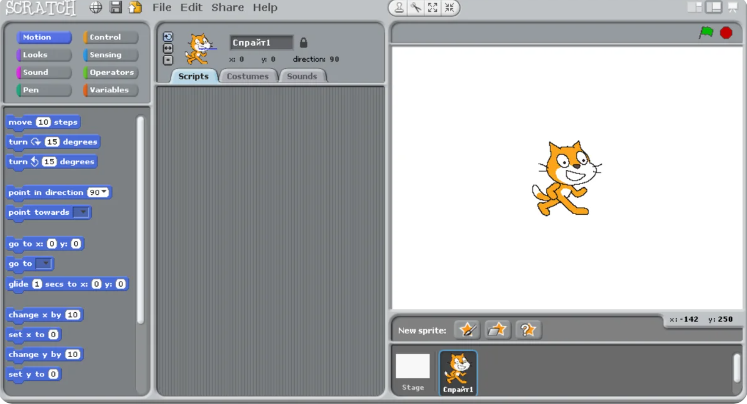Click degrees value in turn counterclockwise block
This screenshot has width=747, height=404.
pyautogui.click(x=49, y=162)
